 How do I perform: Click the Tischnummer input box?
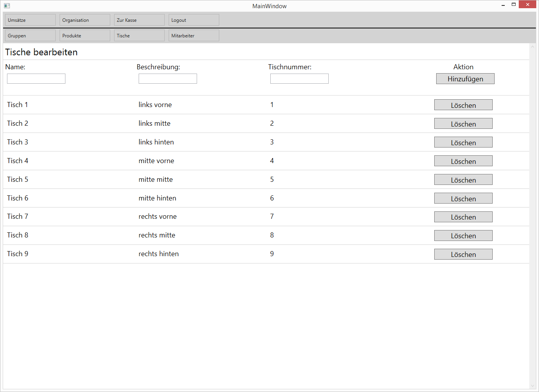(x=299, y=79)
